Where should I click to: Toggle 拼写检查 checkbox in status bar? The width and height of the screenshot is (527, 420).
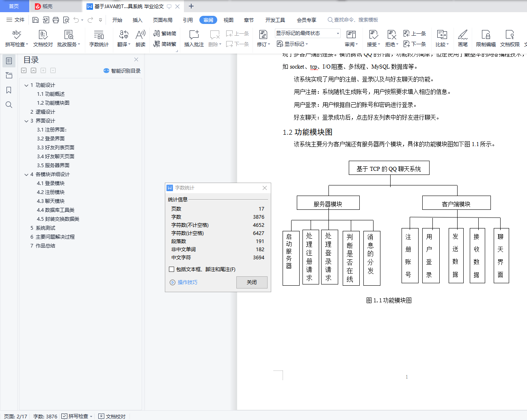[x=64, y=416]
